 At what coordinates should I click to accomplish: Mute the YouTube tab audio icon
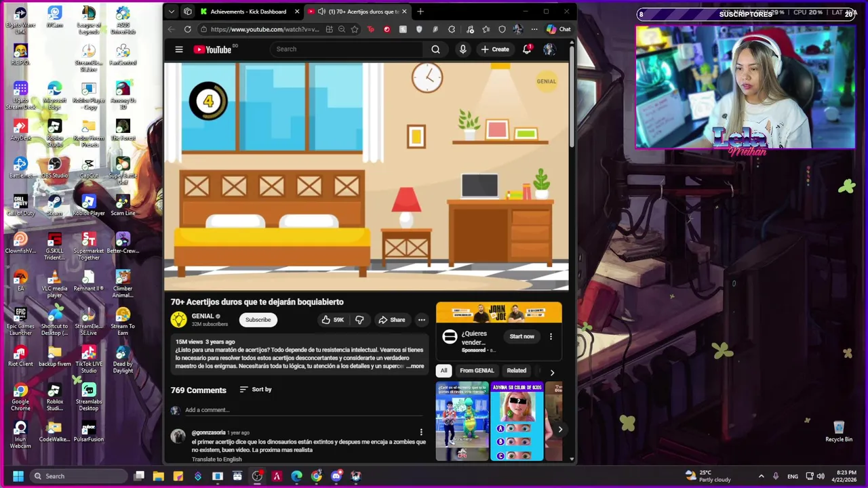coord(321,12)
